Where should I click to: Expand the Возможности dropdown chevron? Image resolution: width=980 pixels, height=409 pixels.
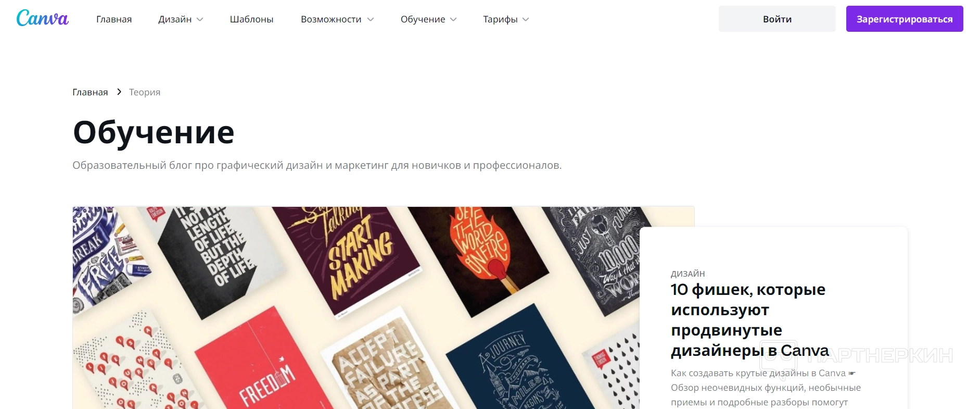371,19
